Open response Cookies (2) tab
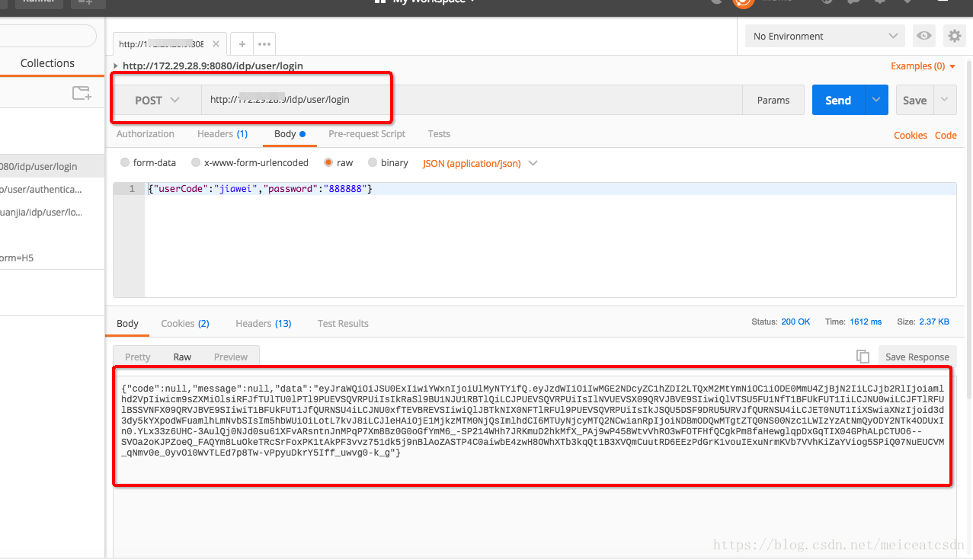 click(185, 323)
